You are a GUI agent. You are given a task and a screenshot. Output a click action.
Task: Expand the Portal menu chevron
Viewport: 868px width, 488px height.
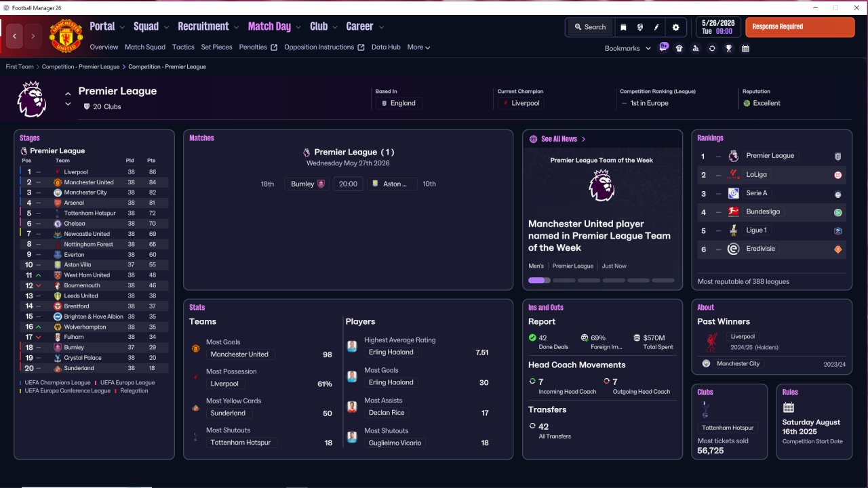(122, 27)
